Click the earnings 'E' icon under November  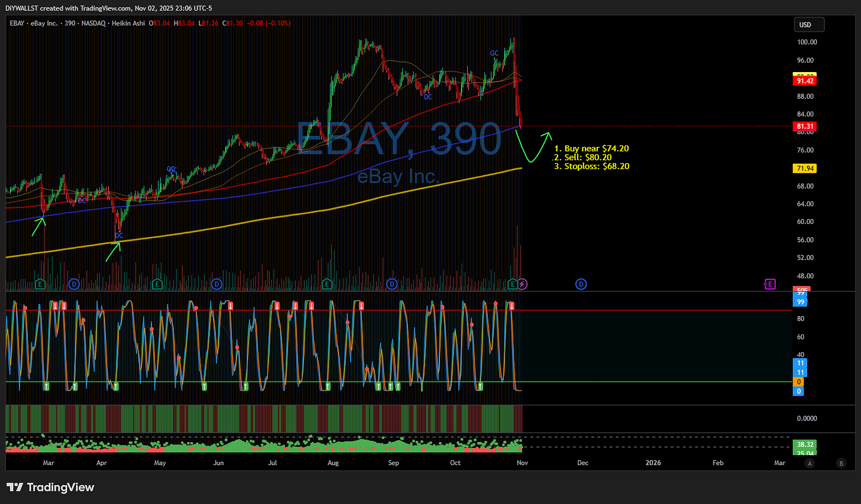tap(512, 284)
